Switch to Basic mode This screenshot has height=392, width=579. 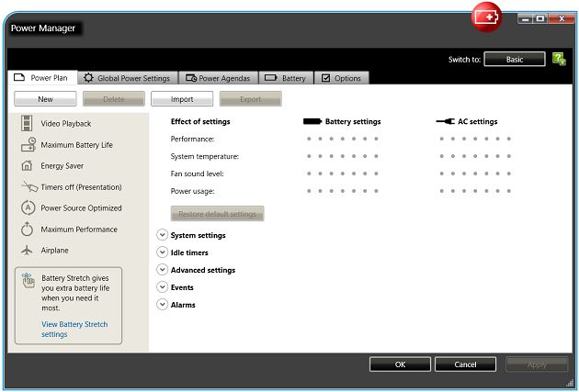pos(515,59)
